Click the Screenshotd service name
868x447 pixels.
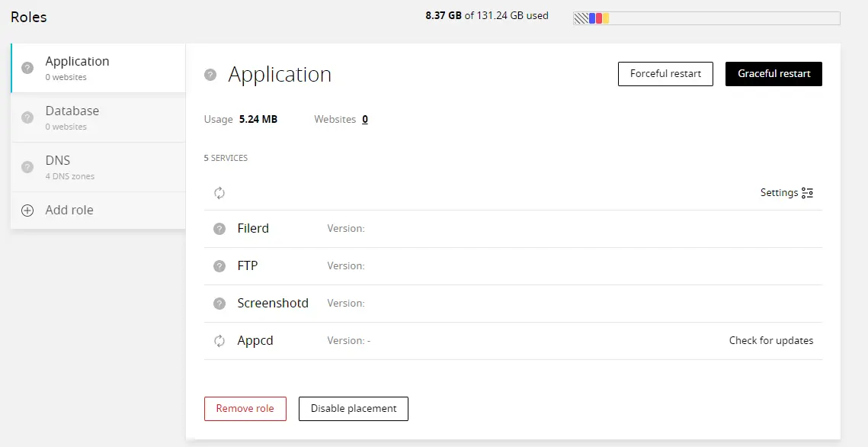point(273,303)
